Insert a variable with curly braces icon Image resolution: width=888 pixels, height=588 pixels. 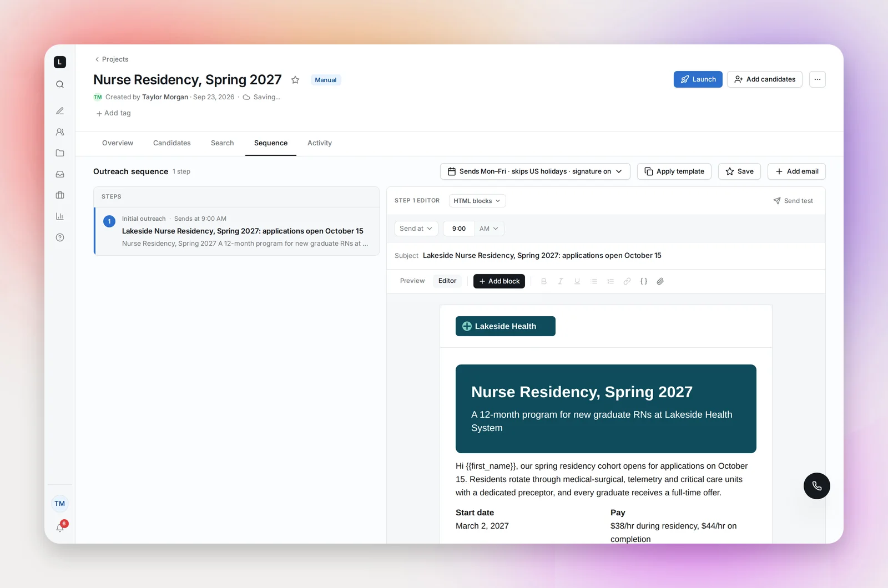click(x=644, y=281)
